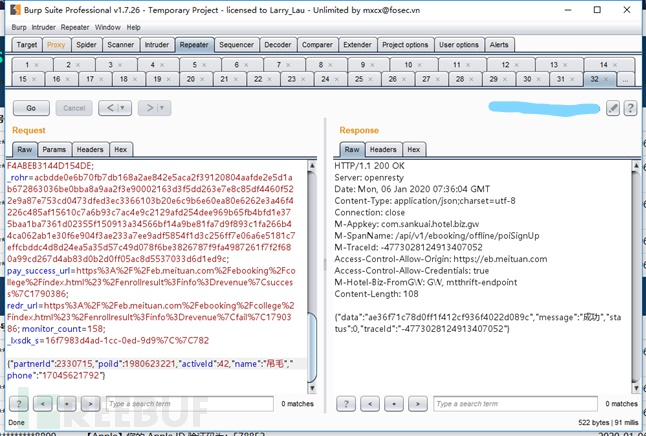
Task: Switch to the Spider tab
Action: (86, 45)
